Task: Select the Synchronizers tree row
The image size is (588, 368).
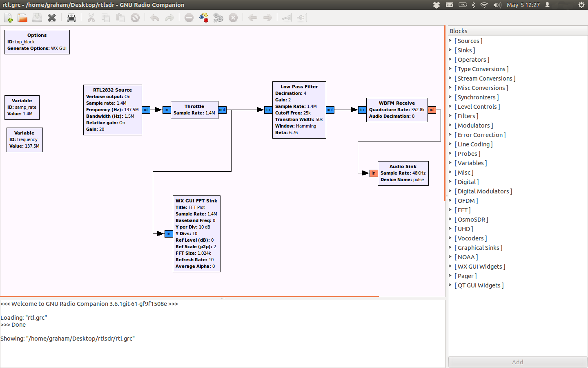Action: (518, 97)
